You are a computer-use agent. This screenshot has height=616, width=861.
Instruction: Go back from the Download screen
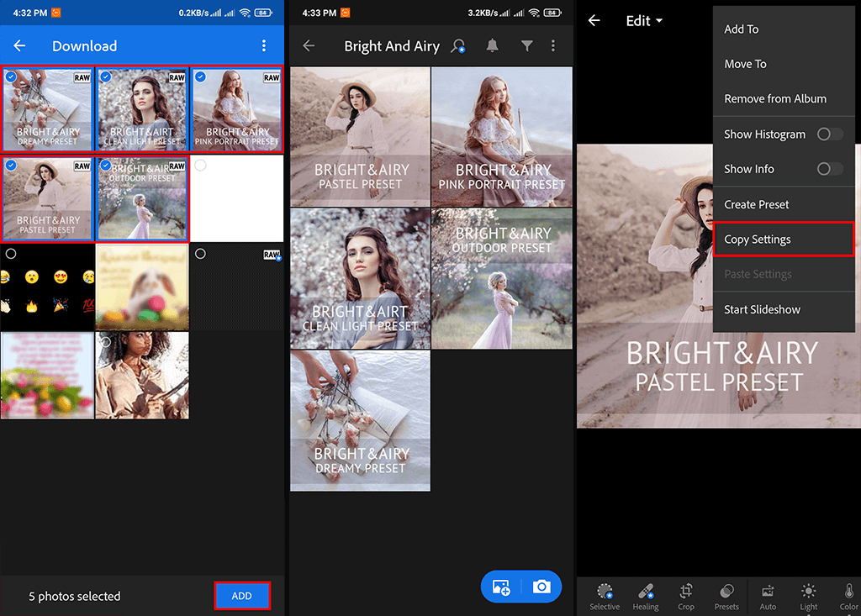[19, 46]
